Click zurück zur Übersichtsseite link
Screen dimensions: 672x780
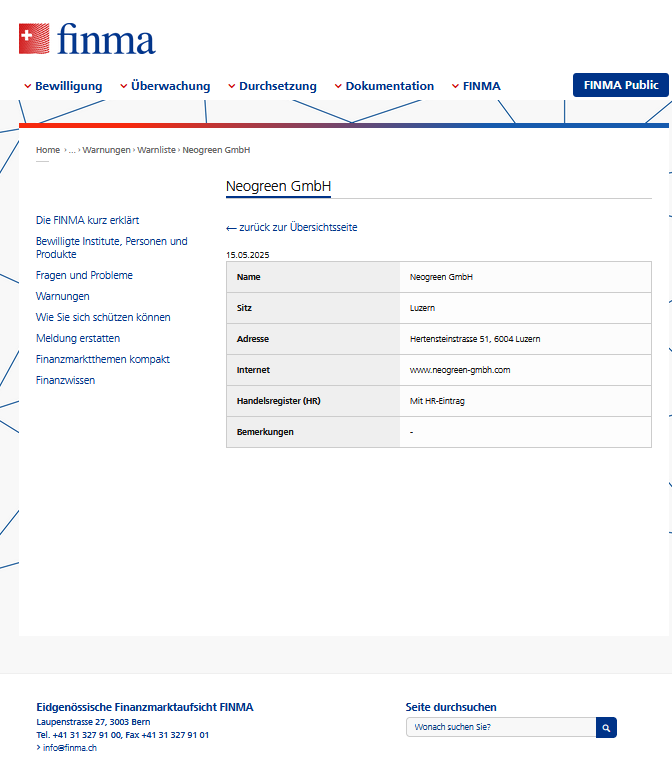pyautogui.click(x=298, y=227)
